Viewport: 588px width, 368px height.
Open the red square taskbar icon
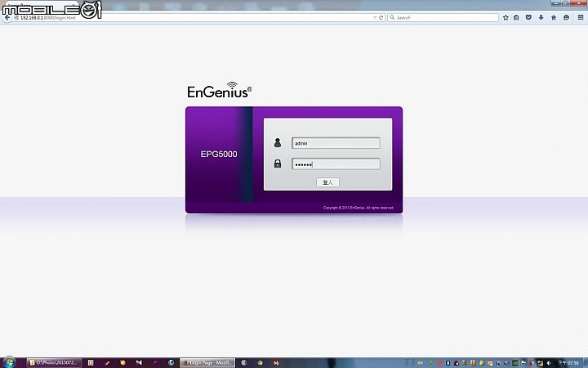point(276,363)
